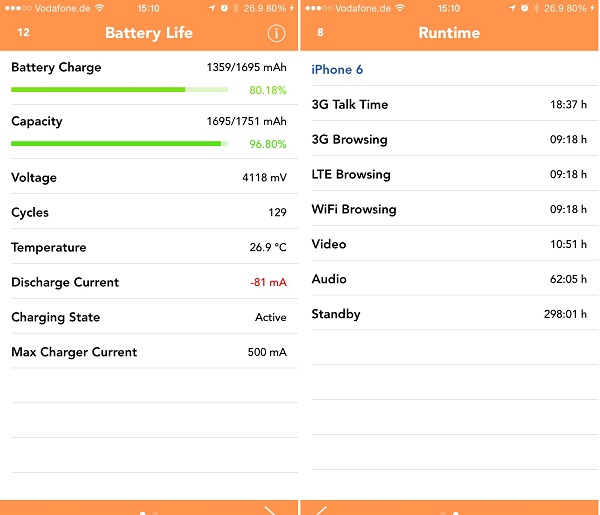
Task: Tap the number 8 in Runtime header
Action: point(320,33)
